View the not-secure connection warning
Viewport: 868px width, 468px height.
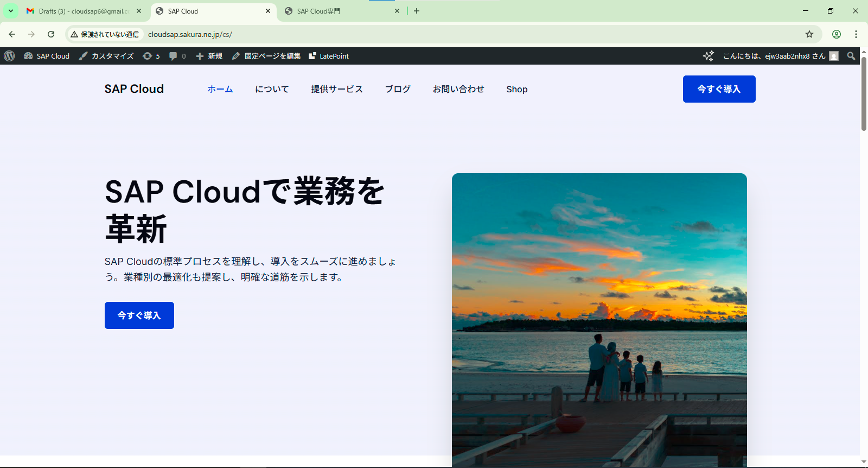coord(105,34)
